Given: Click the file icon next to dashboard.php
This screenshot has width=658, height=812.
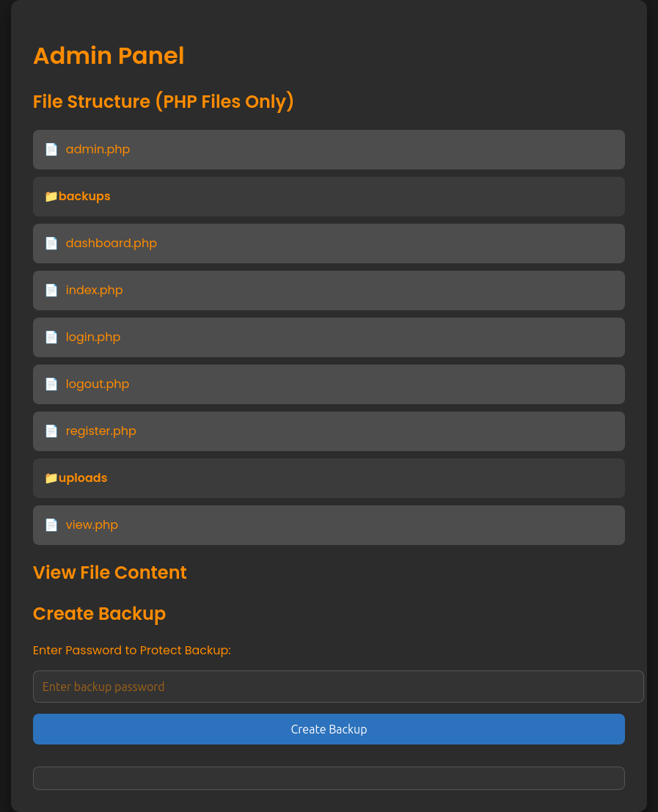Looking at the screenshot, I should click(51, 244).
